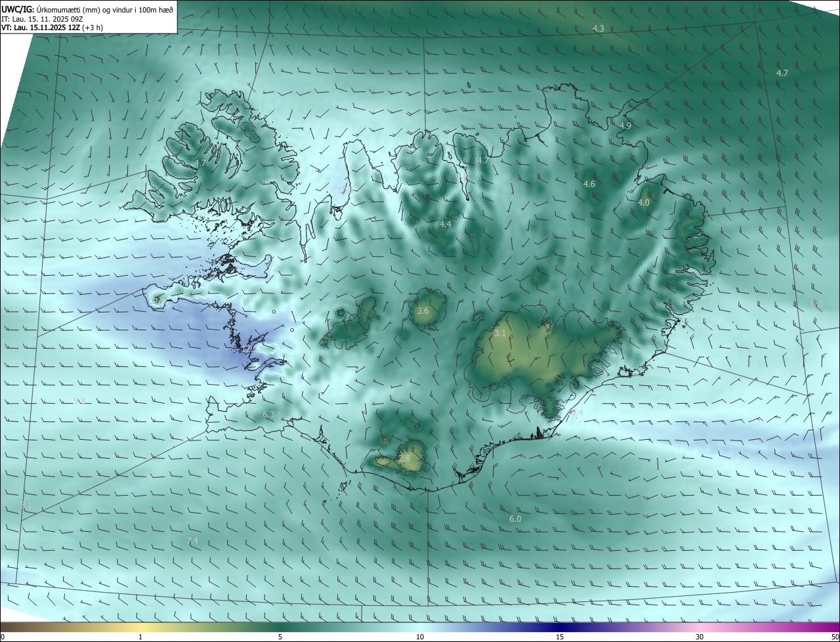840x642 pixels.
Task: Click the 4.6 value label on map
Action: point(589,184)
